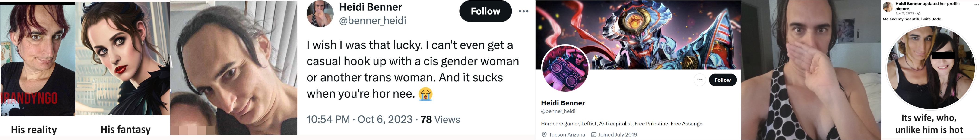Click the tweet author's round avatar

(x=320, y=14)
